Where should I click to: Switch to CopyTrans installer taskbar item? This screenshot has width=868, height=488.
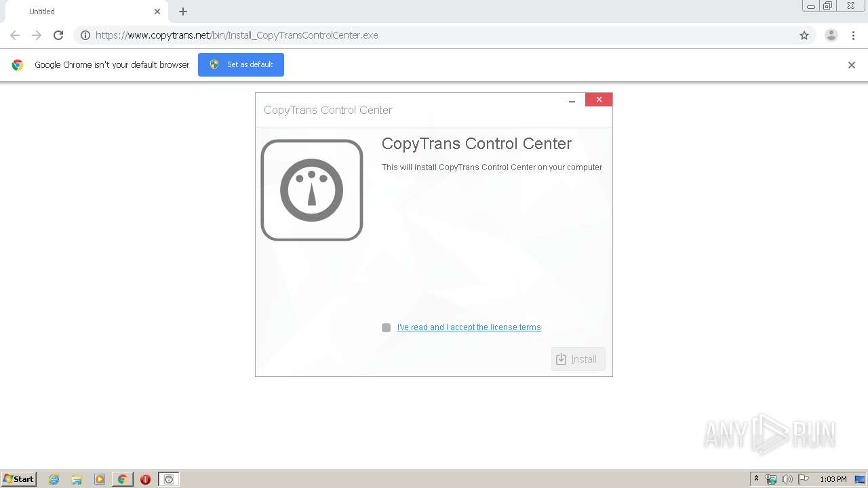[x=169, y=479]
